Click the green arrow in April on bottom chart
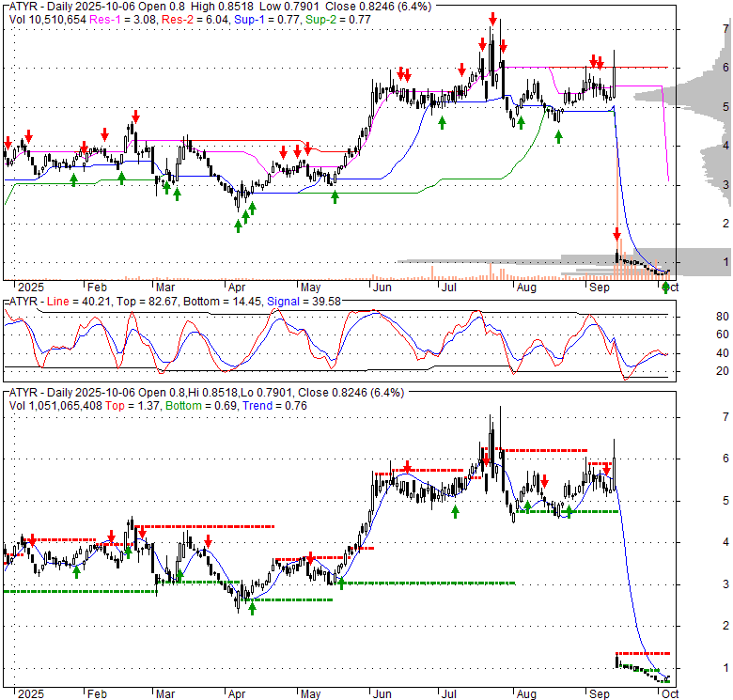The width and height of the screenshot is (733, 700). point(252,608)
